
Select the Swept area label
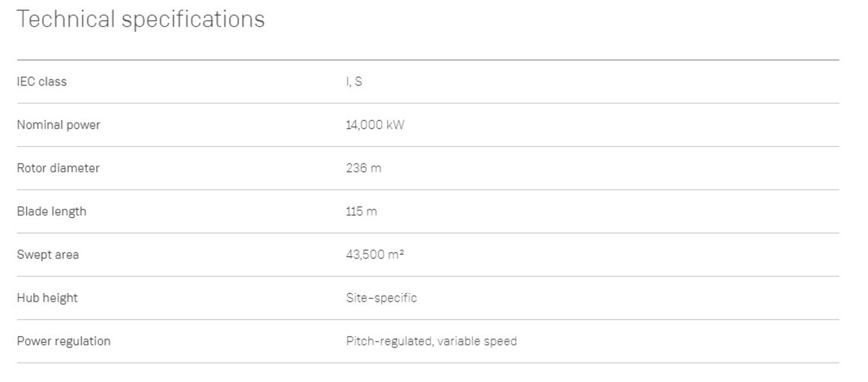coord(48,255)
